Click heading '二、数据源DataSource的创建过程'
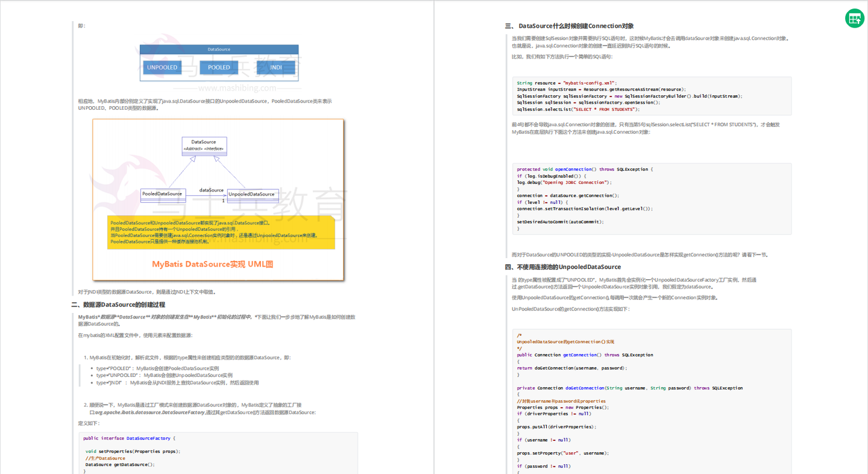 (x=118, y=305)
